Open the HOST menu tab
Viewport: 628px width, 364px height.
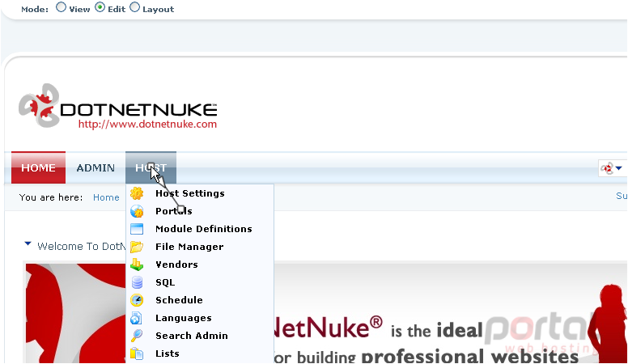pyautogui.click(x=151, y=167)
